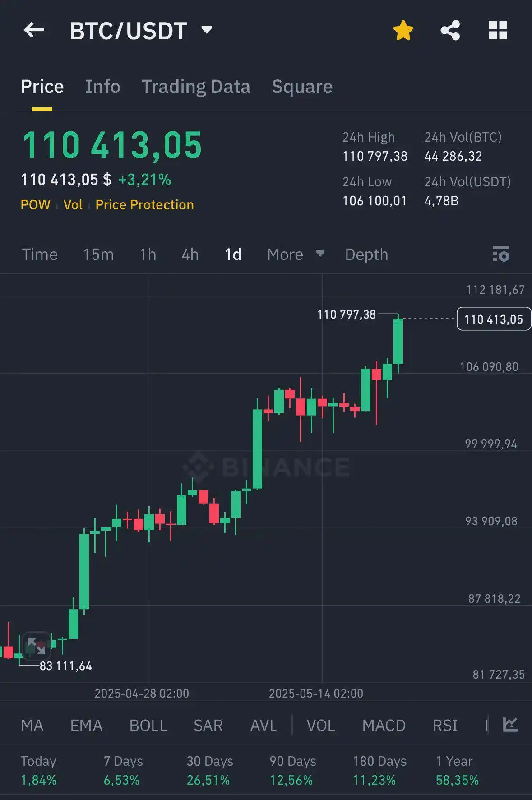This screenshot has height=800, width=532.
Task: Open the indicator chart icon beside RSI
Action: 510,725
